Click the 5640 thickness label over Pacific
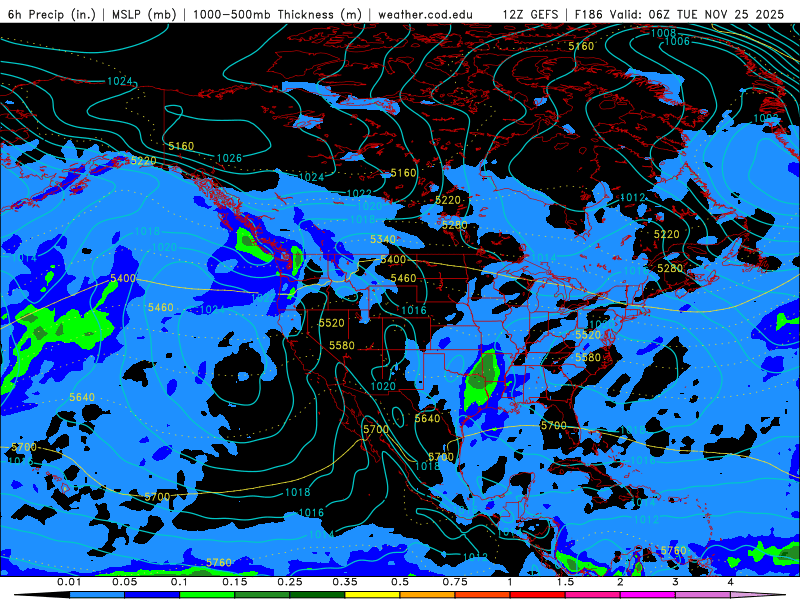Screen dimensions: 800x600 (x=82, y=397)
